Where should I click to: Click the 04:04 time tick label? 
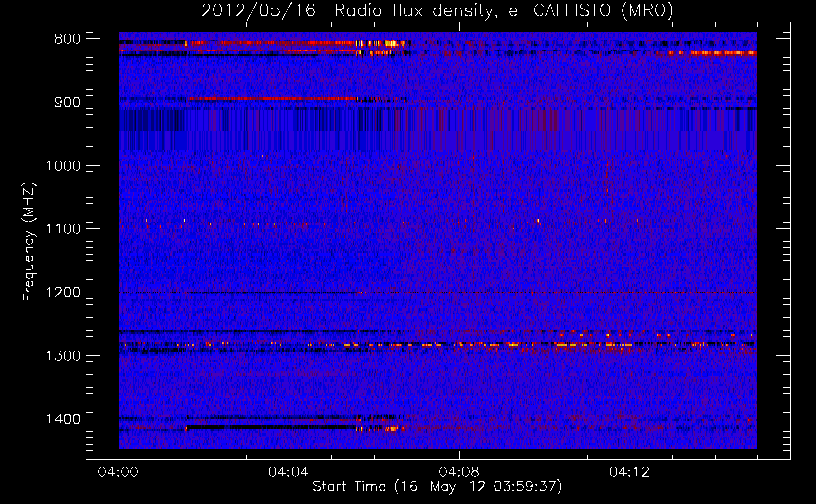coord(288,472)
